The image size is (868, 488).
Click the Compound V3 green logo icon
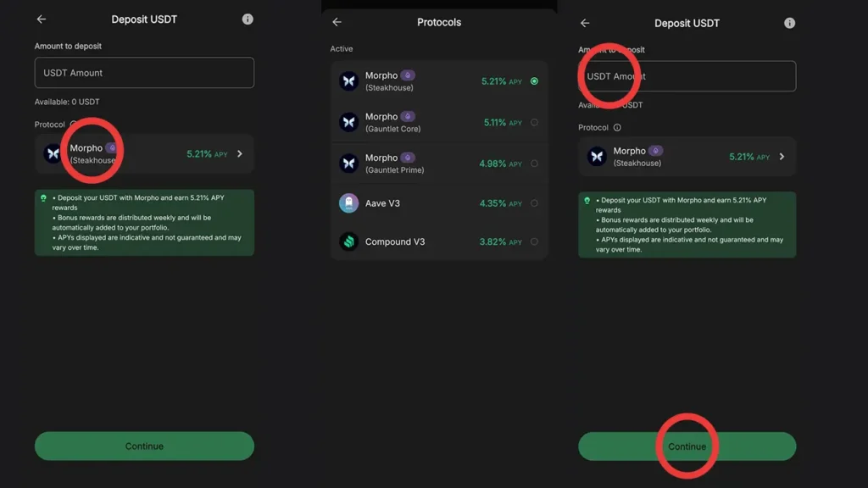348,241
